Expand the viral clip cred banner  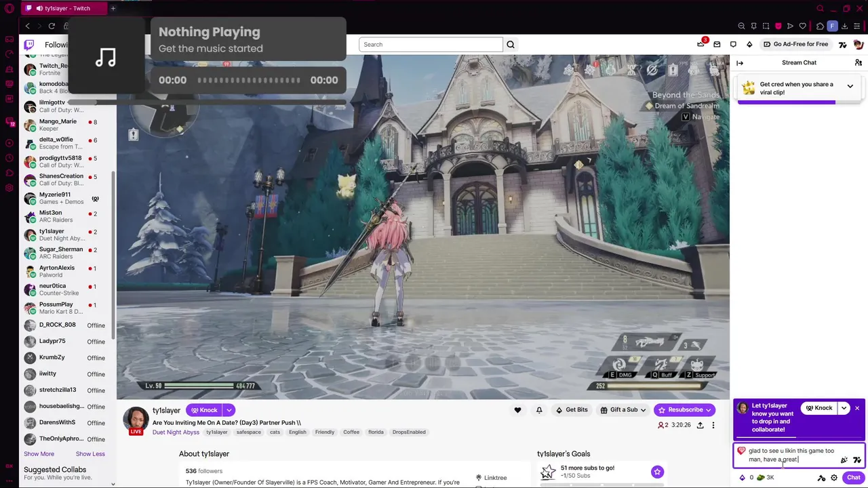point(850,86)
